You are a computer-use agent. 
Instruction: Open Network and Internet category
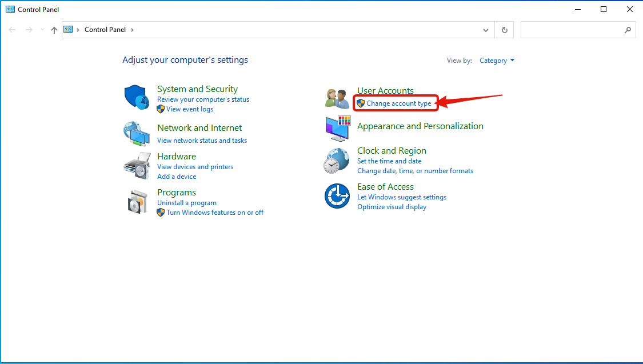point(199,128)
